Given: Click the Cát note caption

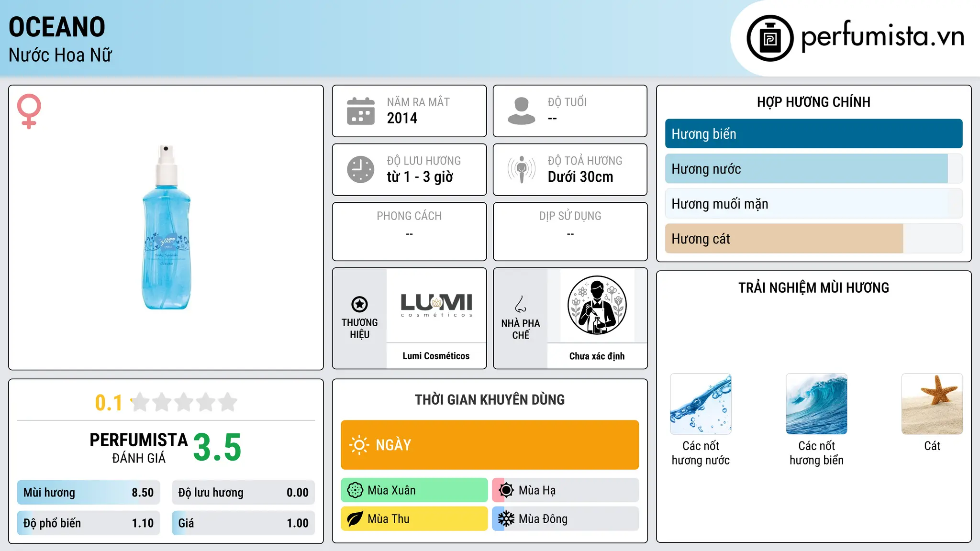Looking at the screenshot, I should (932, 446).
